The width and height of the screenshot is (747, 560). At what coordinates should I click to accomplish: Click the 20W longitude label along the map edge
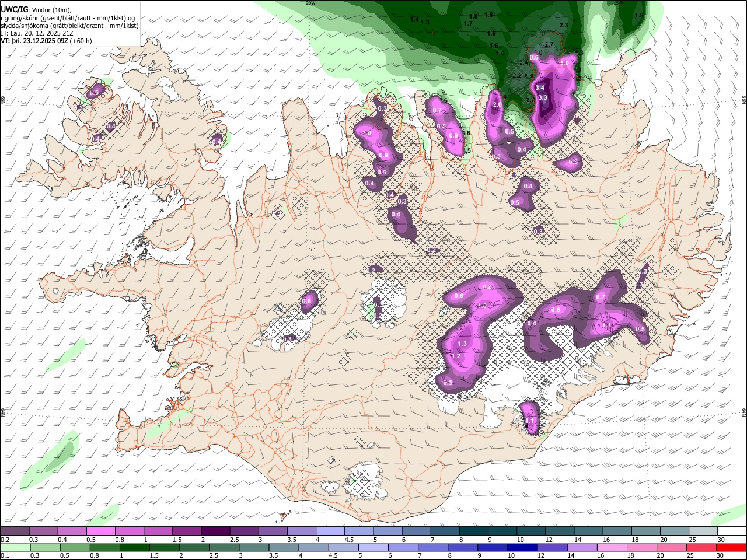tap(311, 3)
